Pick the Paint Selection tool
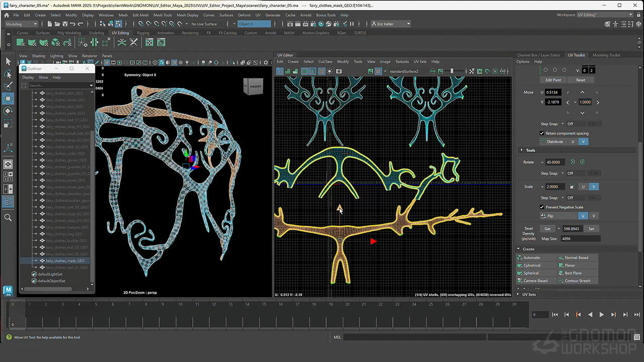Screen dimensions: 644x362 8,86
